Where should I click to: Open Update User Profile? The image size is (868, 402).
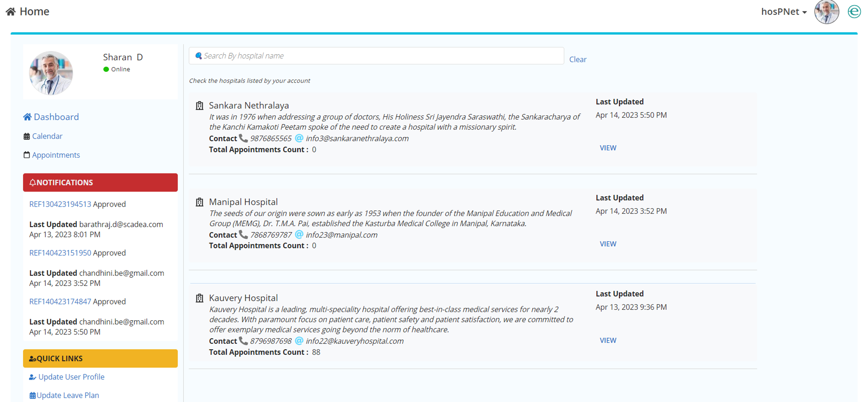[71, 377]
